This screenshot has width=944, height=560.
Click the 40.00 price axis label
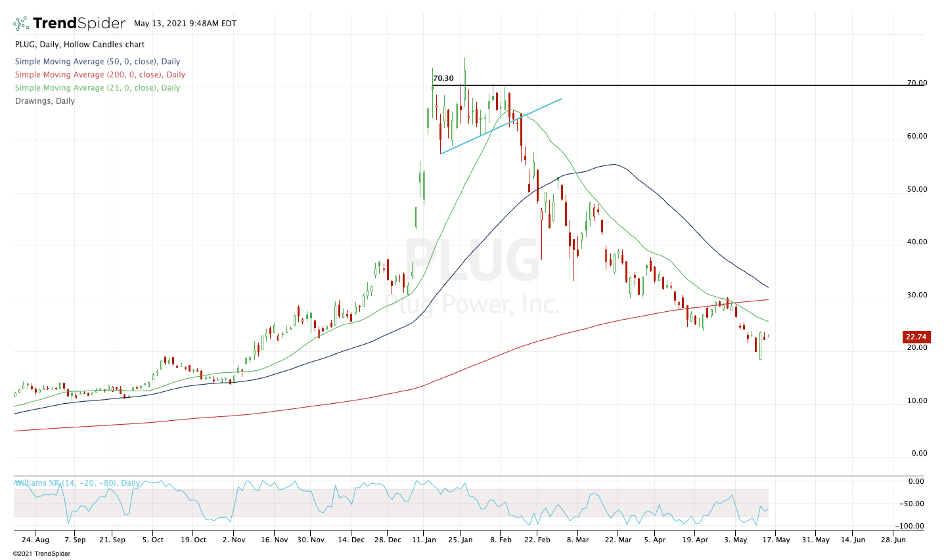point(917,242)
